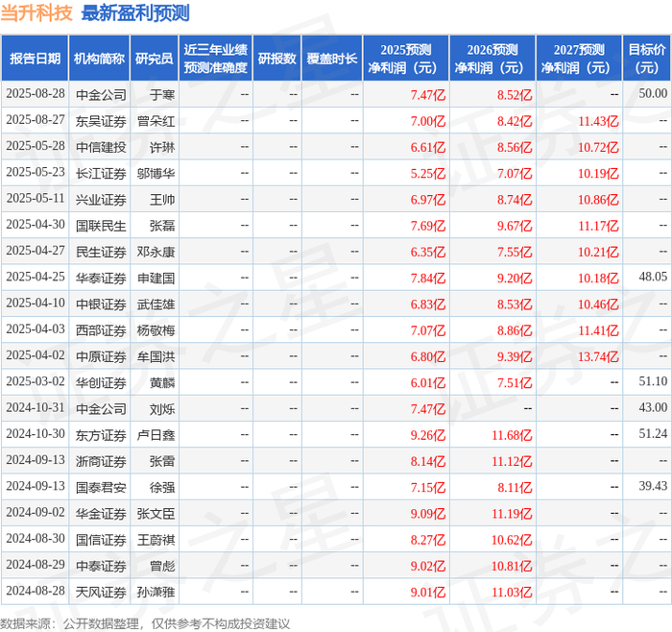Viewport: 672px width, 632px height.
Task: Click 中银证券 institution cell
Action: click(x=101, y=304)
